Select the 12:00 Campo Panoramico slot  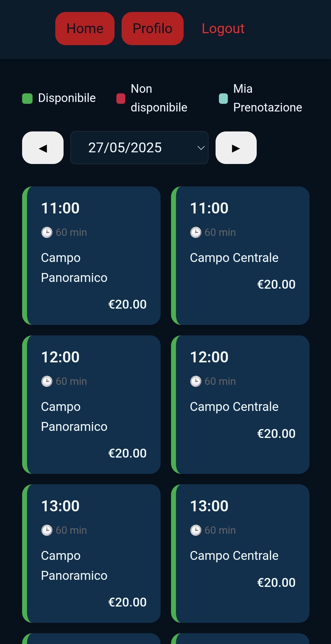(91, 404)
